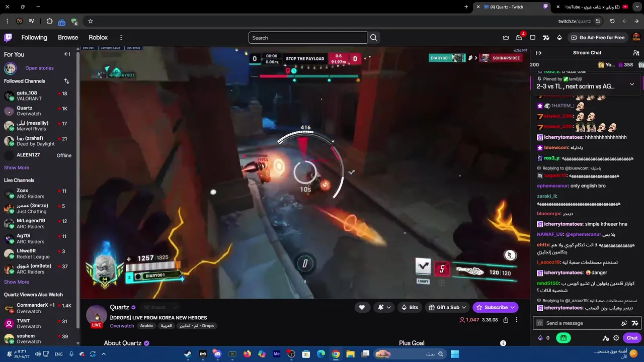Expand Show More under Followed Channels
Screen dimensions: 644x362
coord(17,167)
